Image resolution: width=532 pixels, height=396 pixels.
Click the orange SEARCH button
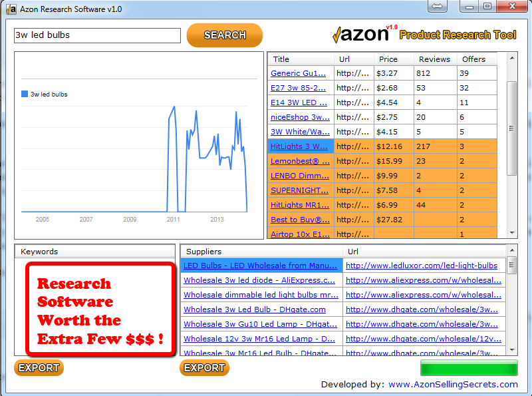(x=224, y=35)
